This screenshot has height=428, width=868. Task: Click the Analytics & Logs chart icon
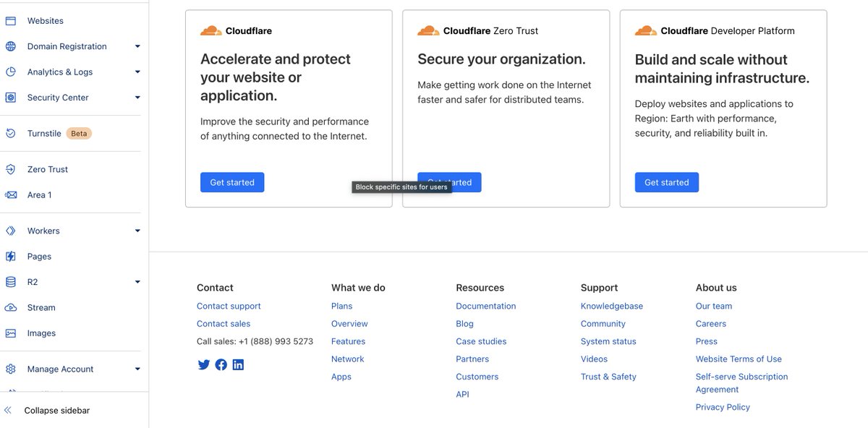(x=11, y=72)
